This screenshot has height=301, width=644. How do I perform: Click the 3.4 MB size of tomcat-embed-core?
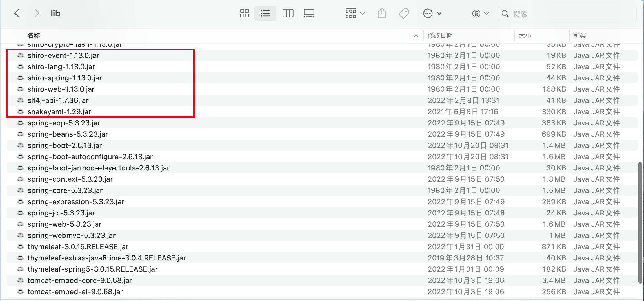(554, 280)
